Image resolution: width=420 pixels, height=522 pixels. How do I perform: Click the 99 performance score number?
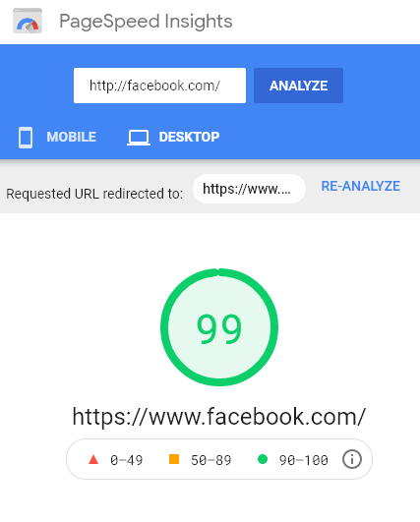tap(219, 329)
